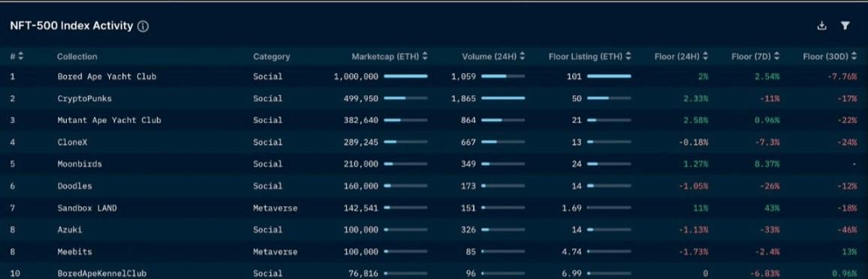Image resolution: width=868 pixels, height=279 pixels.
Task: Click the Collection column header
Action: click(x=77, y=56)
